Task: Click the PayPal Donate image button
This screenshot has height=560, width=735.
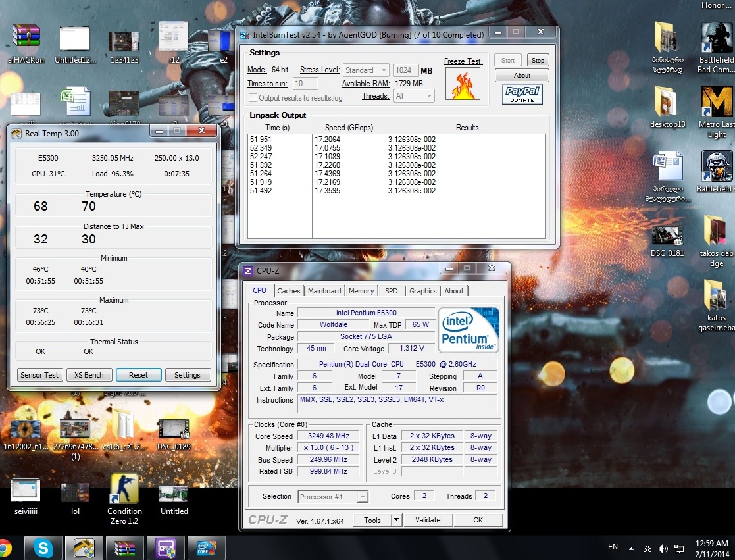Action: 522,94
